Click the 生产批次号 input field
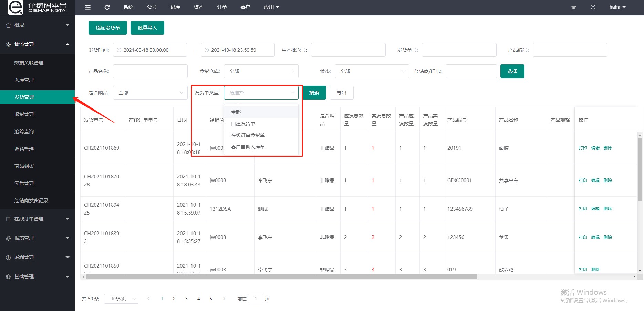The height and width of the screenshot is (311, 644). [348, 50]
